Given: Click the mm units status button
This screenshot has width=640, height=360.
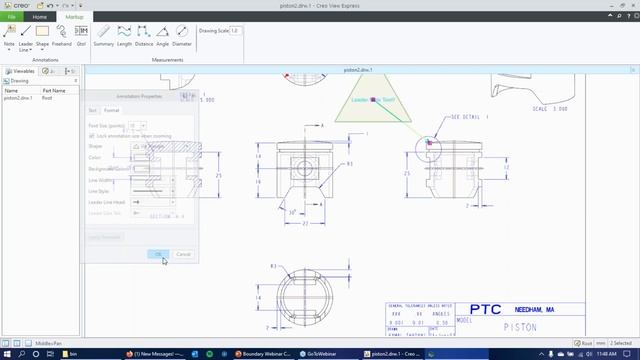Looking at the screenshot, I should (600, 343).
